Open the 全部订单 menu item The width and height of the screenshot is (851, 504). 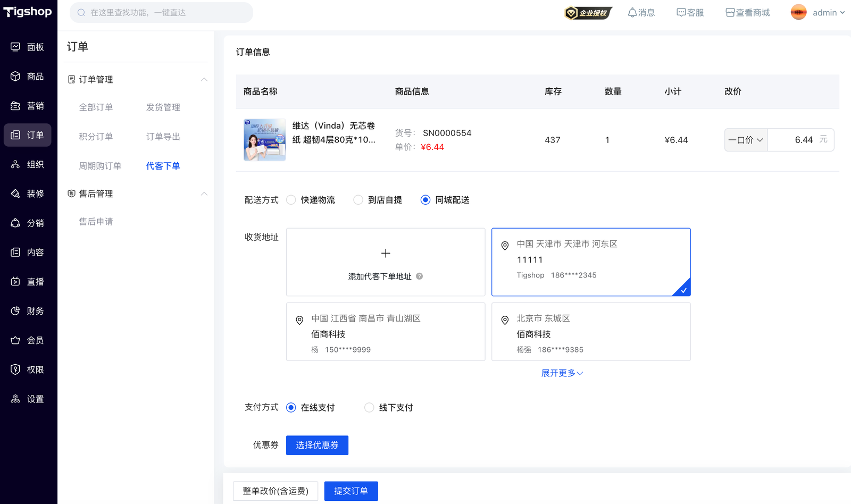pos(96,107)
